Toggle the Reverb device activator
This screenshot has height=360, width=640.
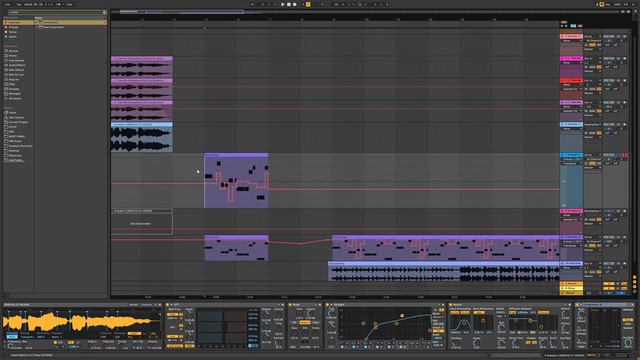[451, 304]
